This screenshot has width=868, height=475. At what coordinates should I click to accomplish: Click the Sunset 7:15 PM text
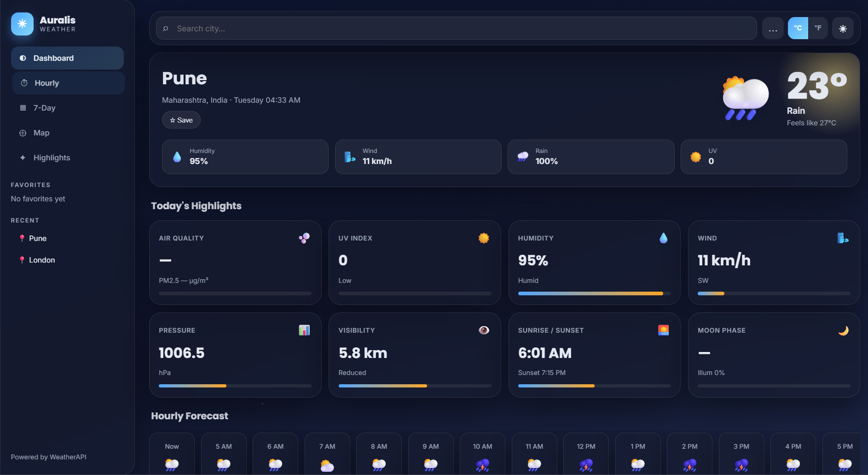[542, 373]
